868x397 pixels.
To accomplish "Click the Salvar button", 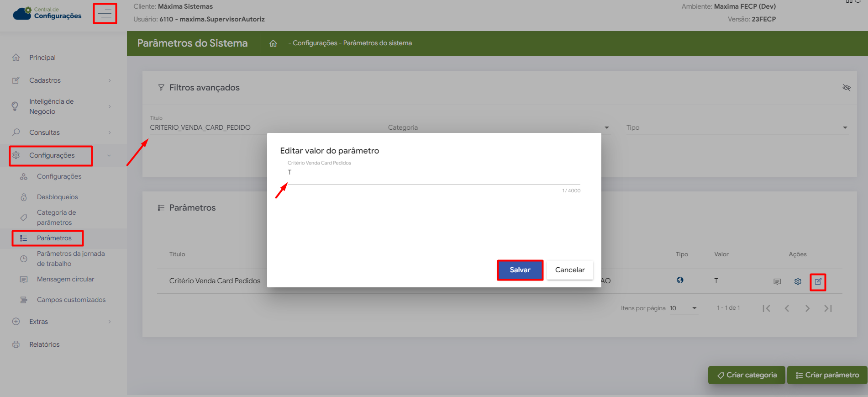I will 520,270.
